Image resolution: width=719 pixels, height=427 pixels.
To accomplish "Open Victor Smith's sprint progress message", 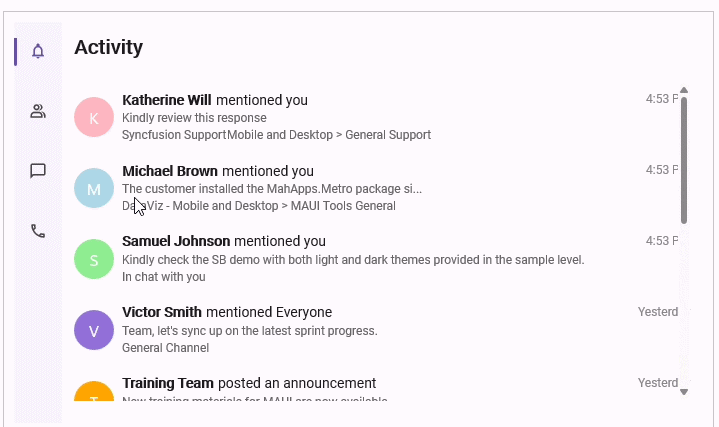I will pos(249,330).
